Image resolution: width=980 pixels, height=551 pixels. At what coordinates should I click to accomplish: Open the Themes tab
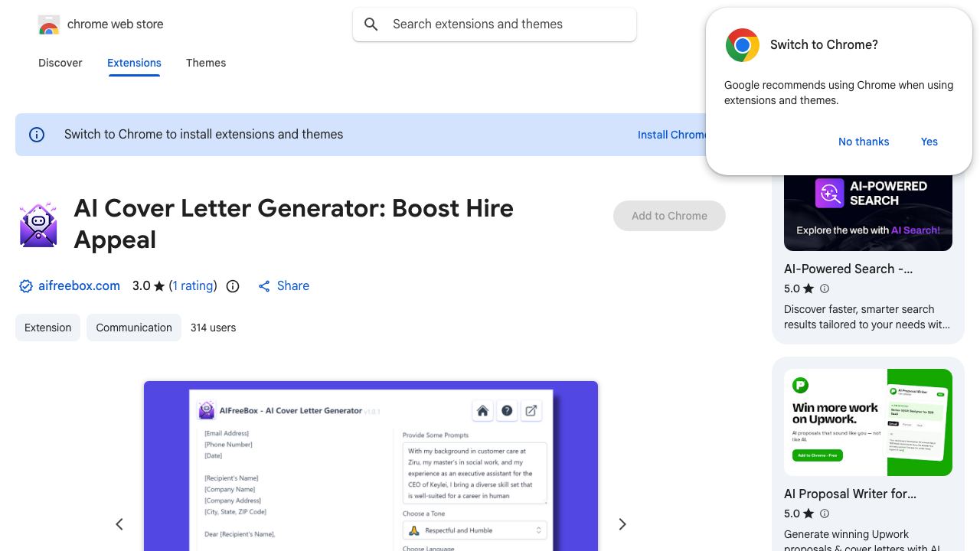(x=206, y=63)
